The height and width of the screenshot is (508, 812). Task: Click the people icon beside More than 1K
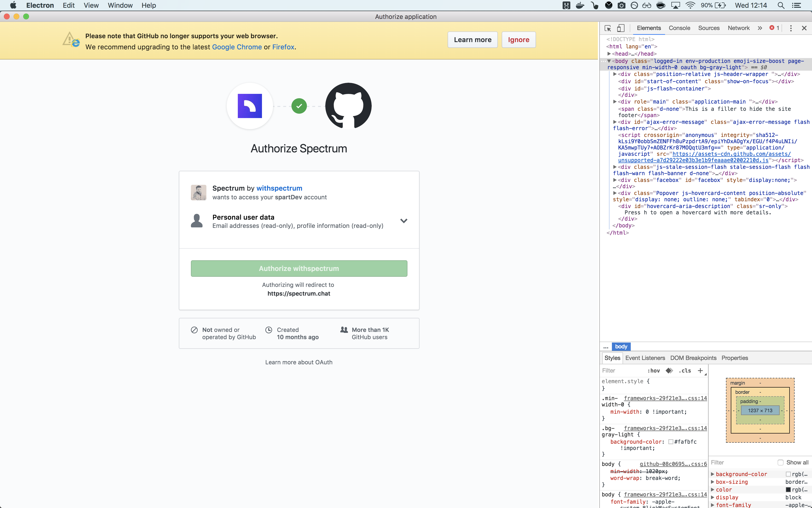pyautogui.click(x=344, y=329)
